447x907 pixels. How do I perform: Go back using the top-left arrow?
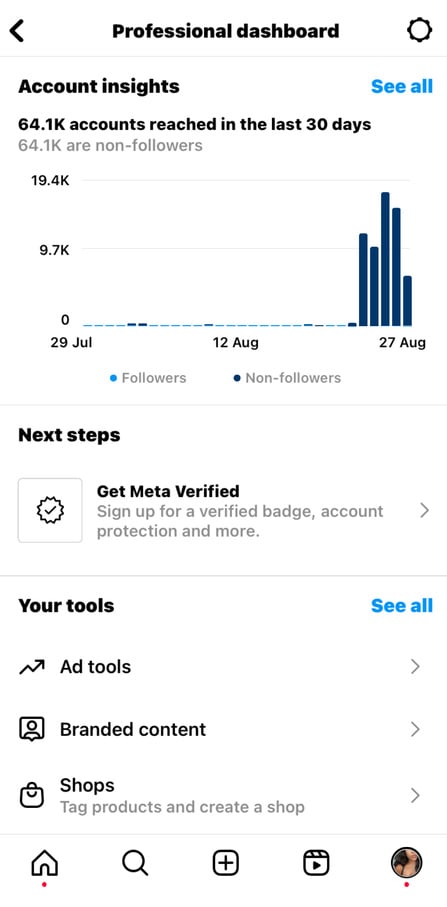click(x=17, y=31)
